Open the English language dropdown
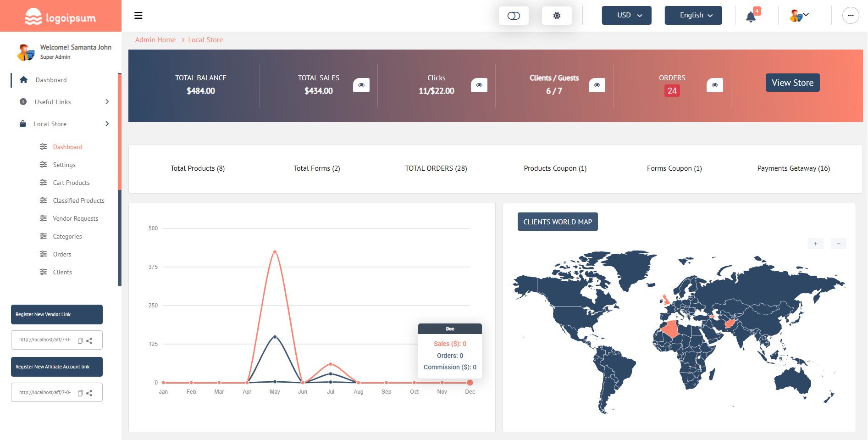The width and height of the screenshot is (868, 440). coord(693,15)
